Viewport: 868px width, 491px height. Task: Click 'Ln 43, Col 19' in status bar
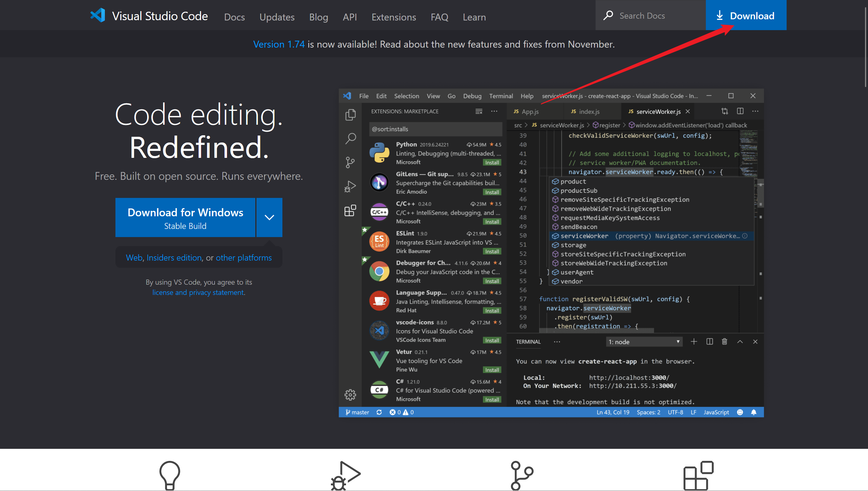[613, 412]
